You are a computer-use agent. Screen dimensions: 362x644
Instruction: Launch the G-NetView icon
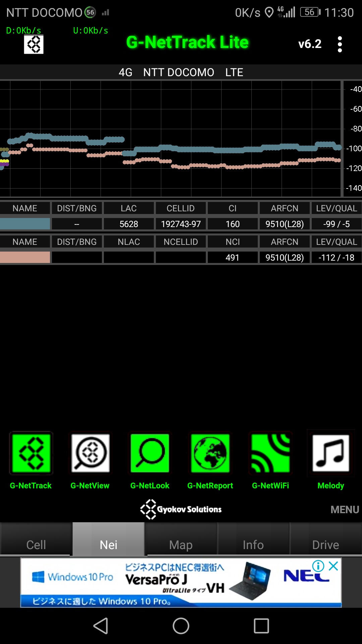(90, 453)
